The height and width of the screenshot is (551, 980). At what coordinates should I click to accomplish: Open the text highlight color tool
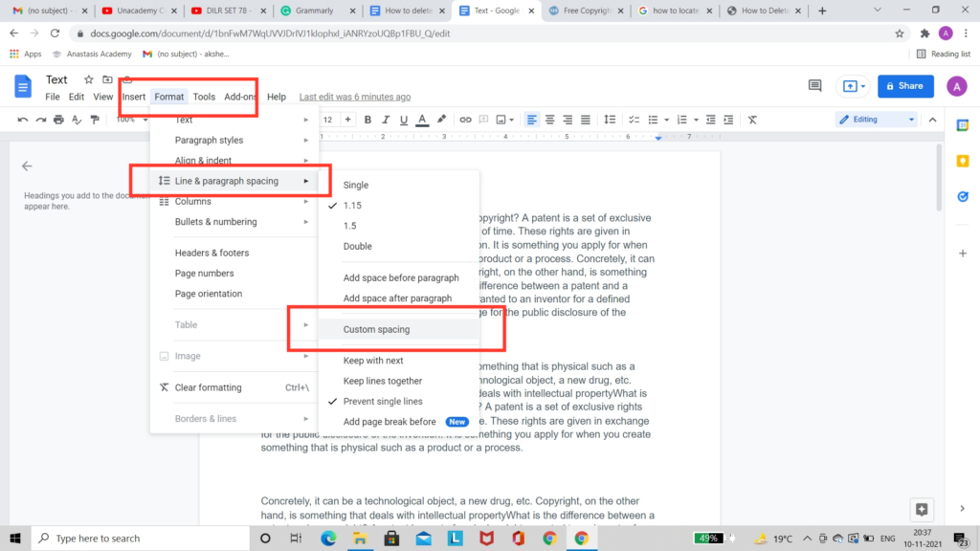441,120
